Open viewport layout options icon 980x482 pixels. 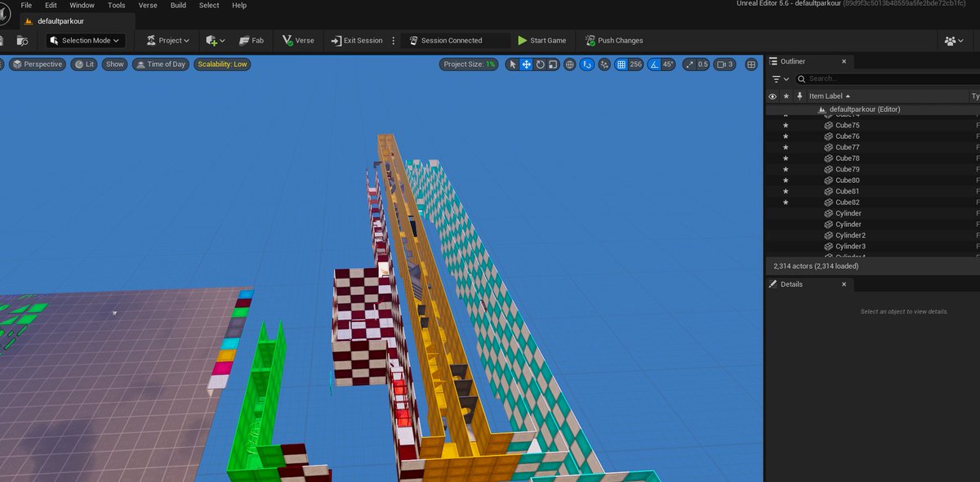[x=751, y=64]
